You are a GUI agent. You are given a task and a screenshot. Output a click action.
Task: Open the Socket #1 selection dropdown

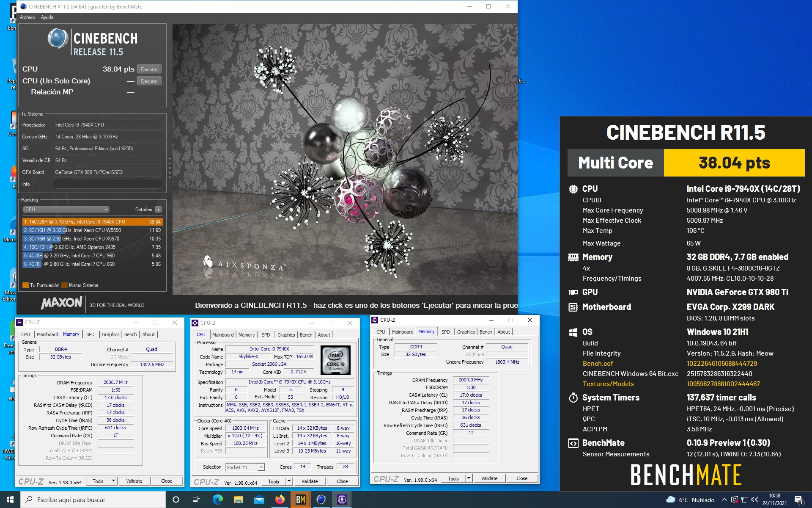[x=245, y=467]
